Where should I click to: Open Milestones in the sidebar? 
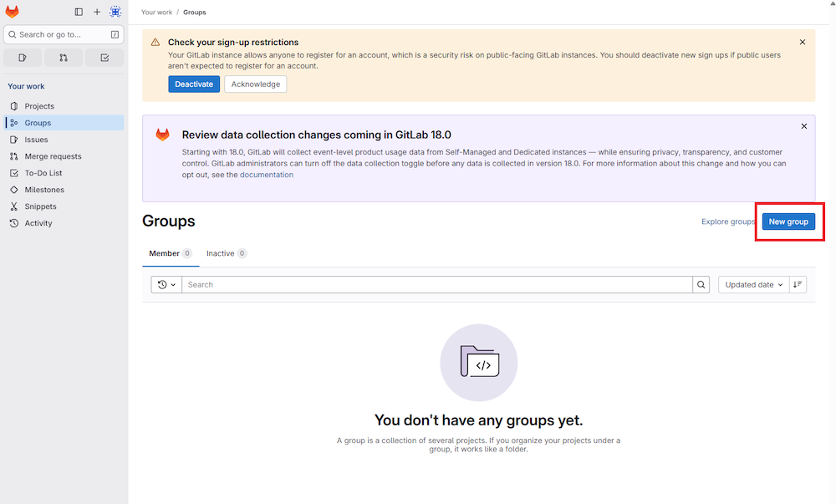click(x=64, y=190)
